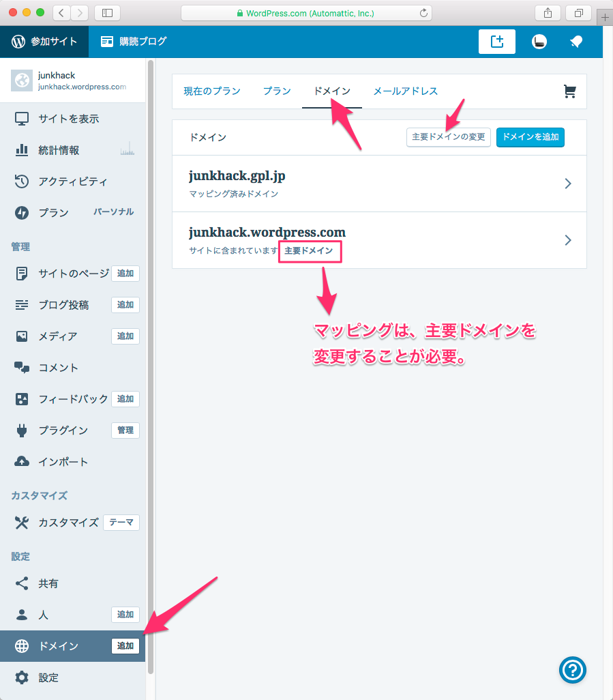
Task: Reload the page in address bar
Action: [x=424, y=13]
